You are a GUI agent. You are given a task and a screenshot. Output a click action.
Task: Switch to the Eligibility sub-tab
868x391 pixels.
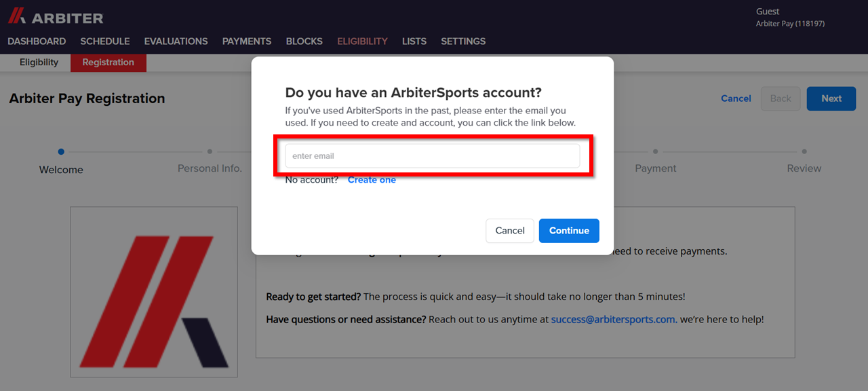point(39,62)
